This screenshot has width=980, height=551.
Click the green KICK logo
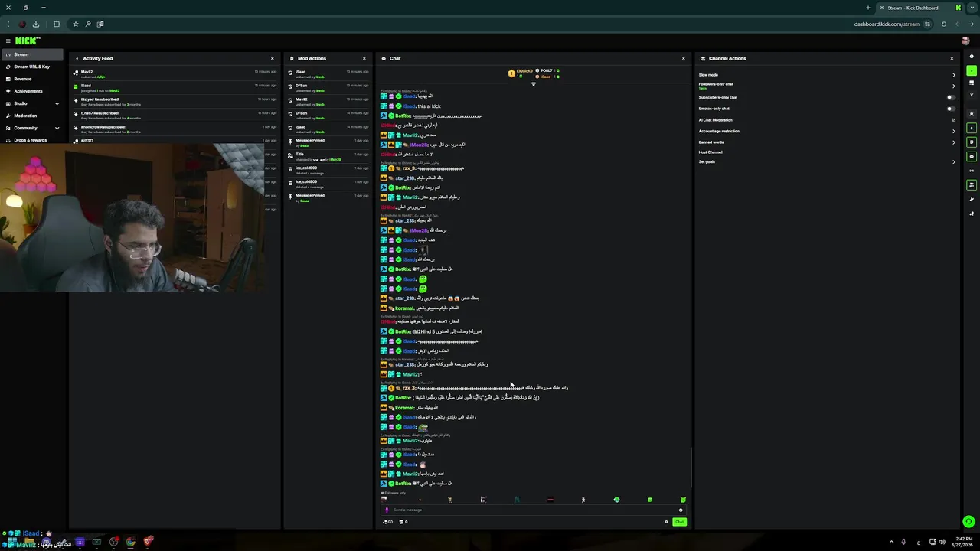coord(27,41)
